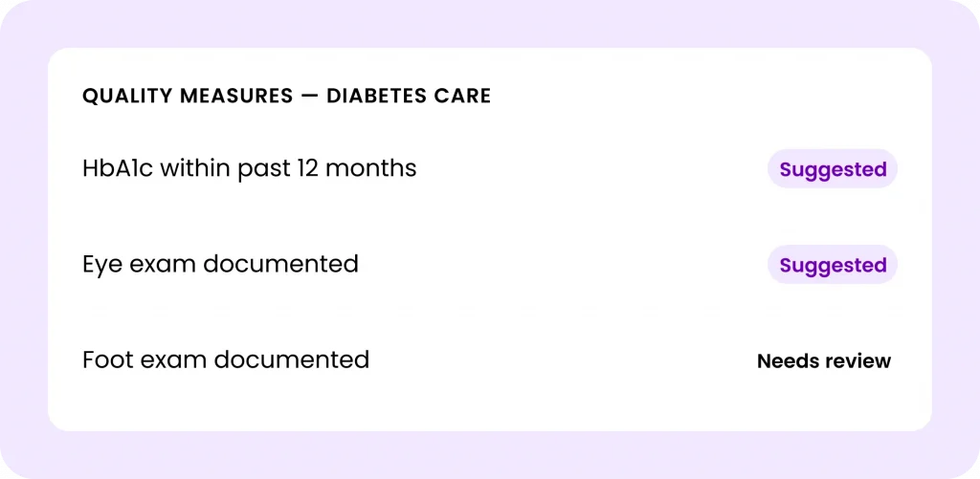
Task: Click the words QUALITY MEASURES in the heading
Action: coord(188,96)
